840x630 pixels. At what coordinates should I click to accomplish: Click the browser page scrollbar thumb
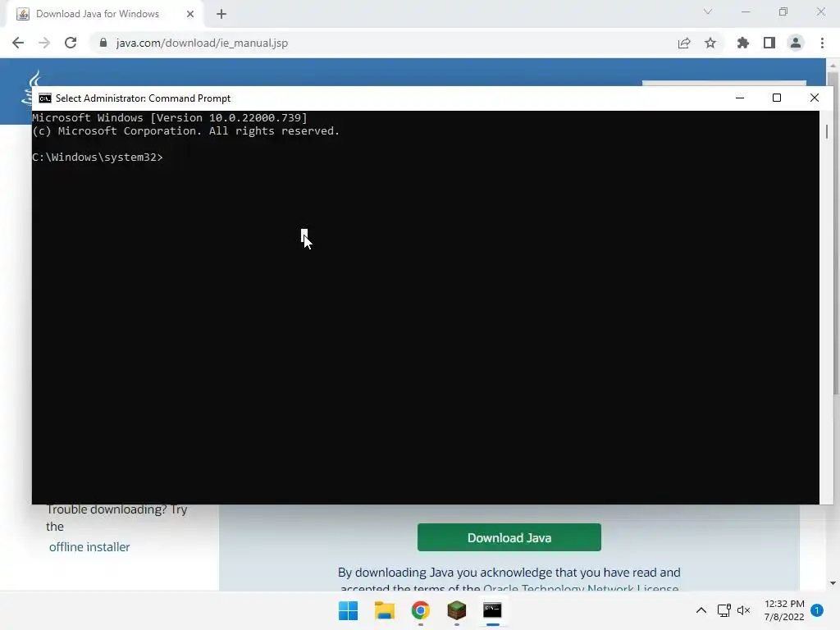click(834, 233)
